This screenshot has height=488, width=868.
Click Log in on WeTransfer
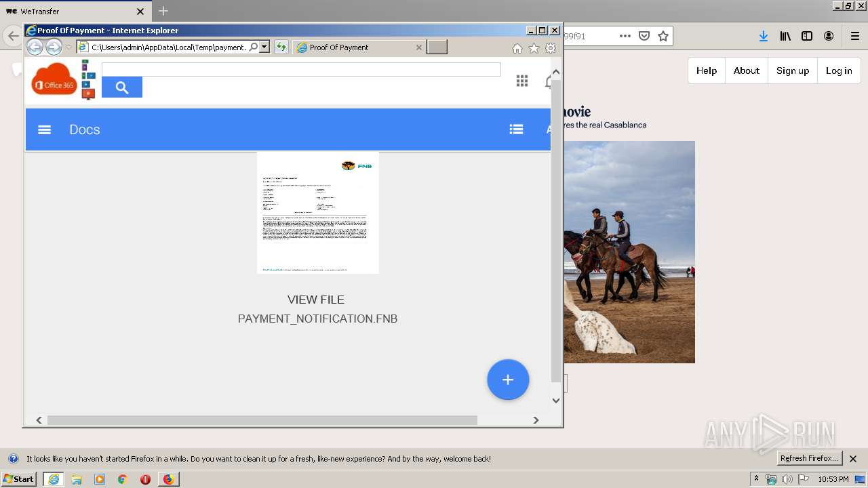click(x=839, y=70)
